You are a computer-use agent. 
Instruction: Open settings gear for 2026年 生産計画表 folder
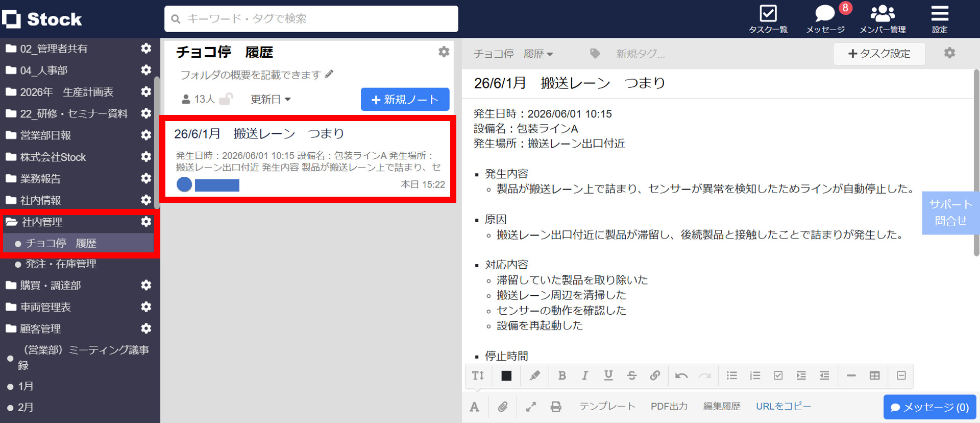tap(146, 91)
